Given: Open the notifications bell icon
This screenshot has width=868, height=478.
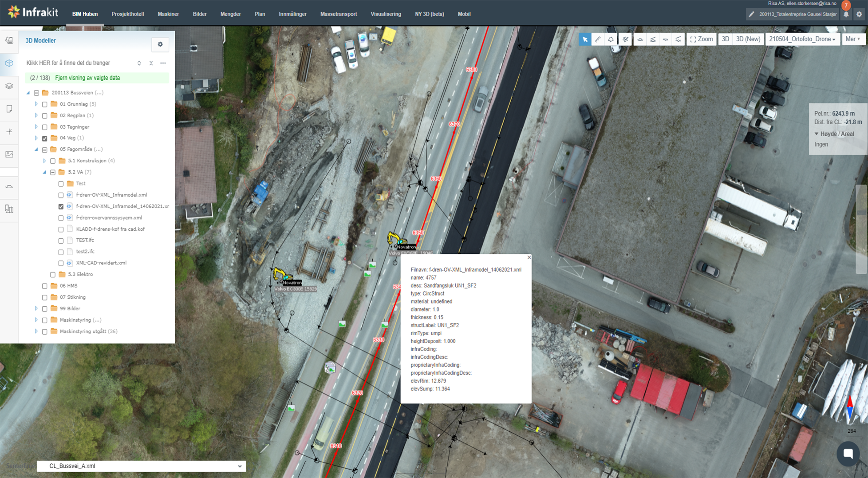Looking at the screenshot, I should click(x=846, y=14).
